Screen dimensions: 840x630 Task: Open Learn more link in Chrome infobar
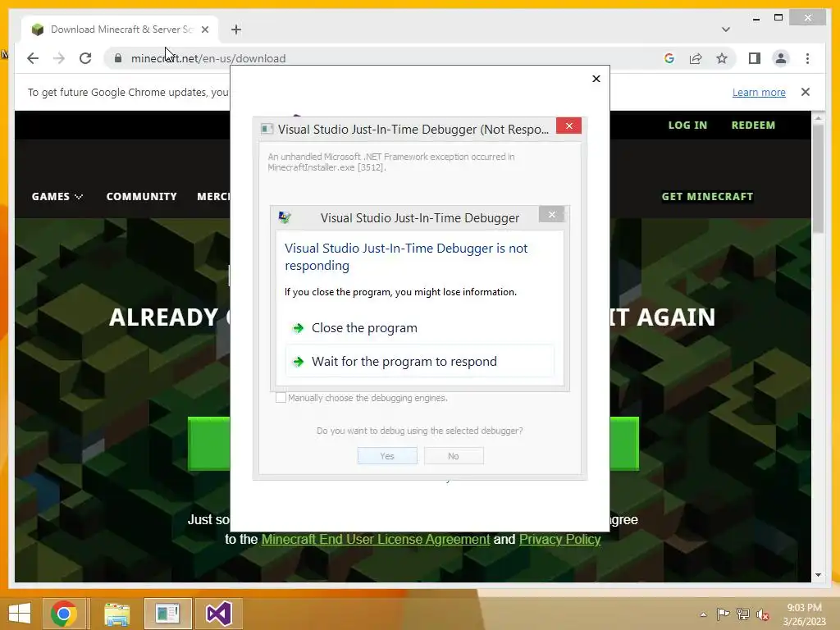pos(759,92)
